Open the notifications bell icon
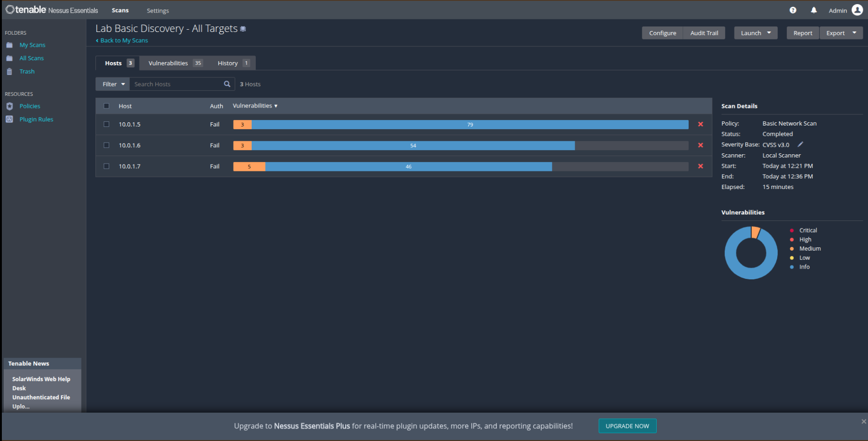868x441 pixels. click(x=814, y=10)
